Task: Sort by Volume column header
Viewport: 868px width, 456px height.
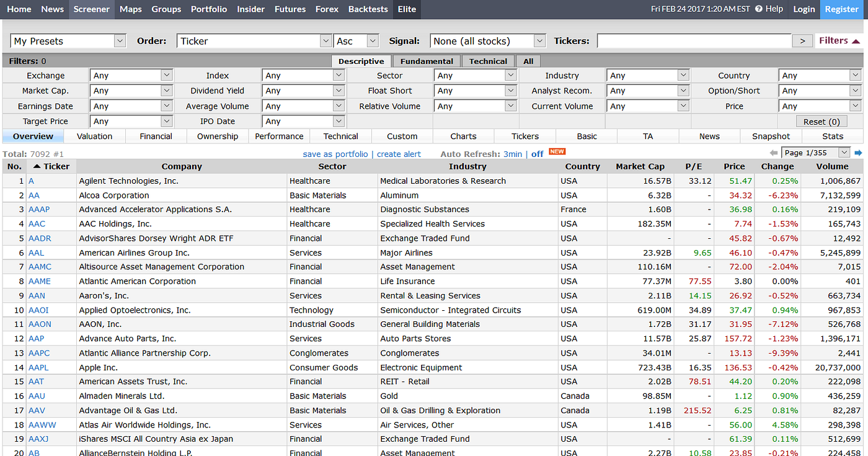Action: click(x=832, y=166)
